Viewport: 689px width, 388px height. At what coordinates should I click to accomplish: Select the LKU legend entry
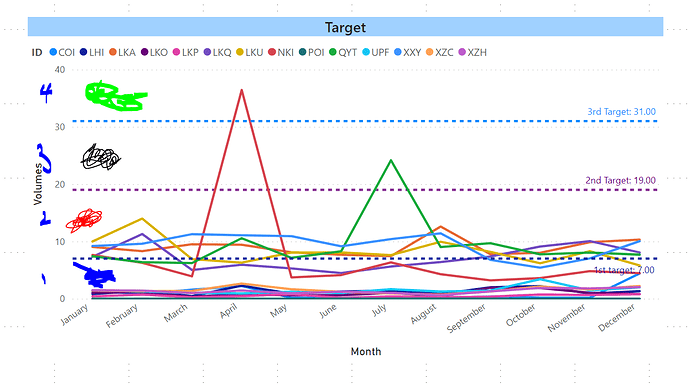[x=250, y=52]
